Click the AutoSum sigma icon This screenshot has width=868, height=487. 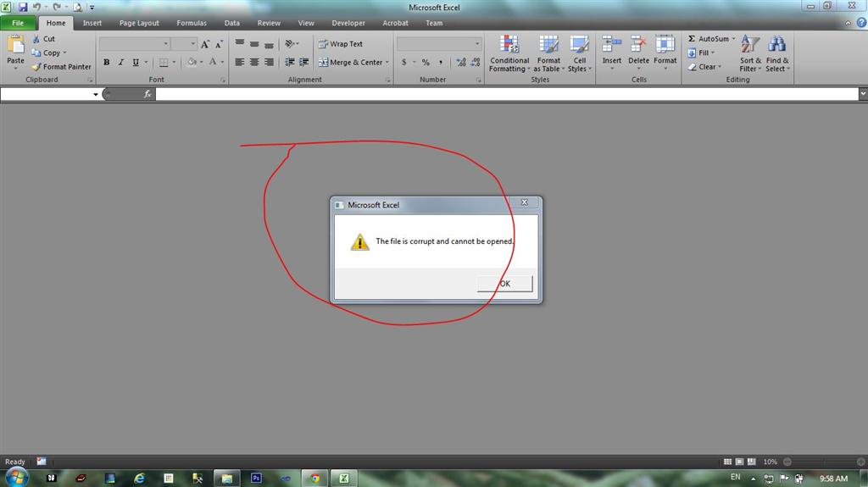[x=692, y=39]
